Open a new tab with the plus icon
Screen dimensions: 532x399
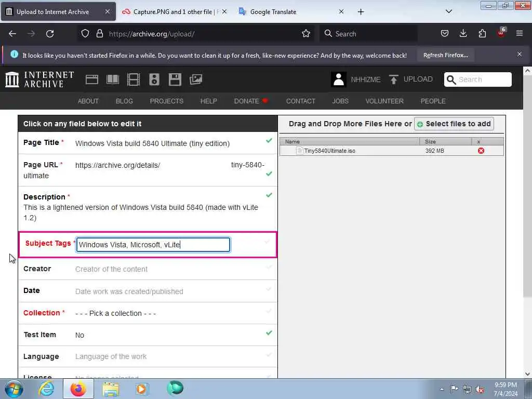[x=361, y=12]
